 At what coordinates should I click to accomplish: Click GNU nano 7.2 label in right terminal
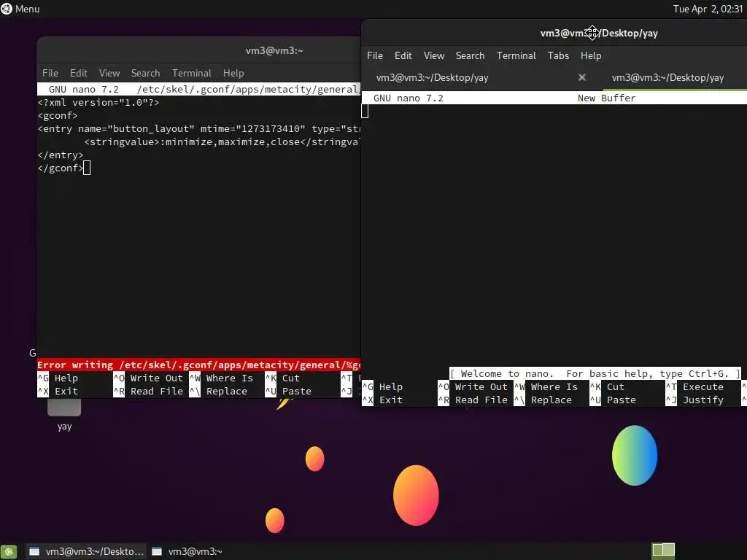pos(409,98)
